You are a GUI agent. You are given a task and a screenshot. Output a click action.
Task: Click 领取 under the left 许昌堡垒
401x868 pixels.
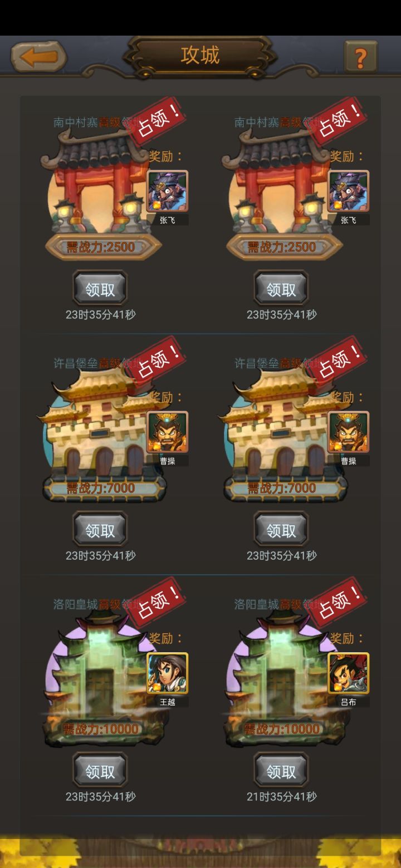pyautogui.click(x=100, y=530)
